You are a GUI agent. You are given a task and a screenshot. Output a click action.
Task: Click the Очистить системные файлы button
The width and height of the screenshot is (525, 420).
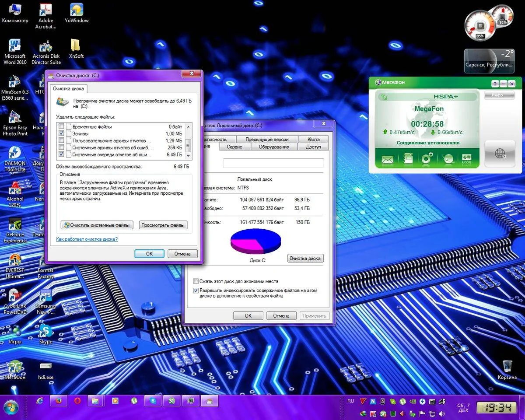pos(97,225)
